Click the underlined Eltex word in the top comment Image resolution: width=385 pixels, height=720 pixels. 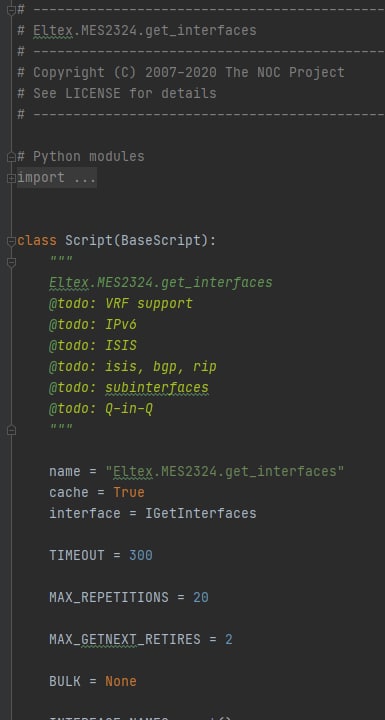point(53,31)
